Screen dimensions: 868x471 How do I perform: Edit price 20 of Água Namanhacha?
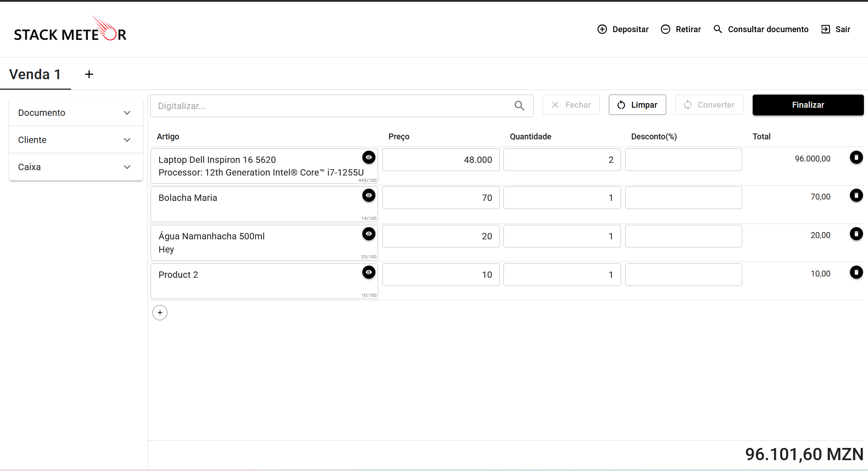pyautogui.click(x=441, y=236)
